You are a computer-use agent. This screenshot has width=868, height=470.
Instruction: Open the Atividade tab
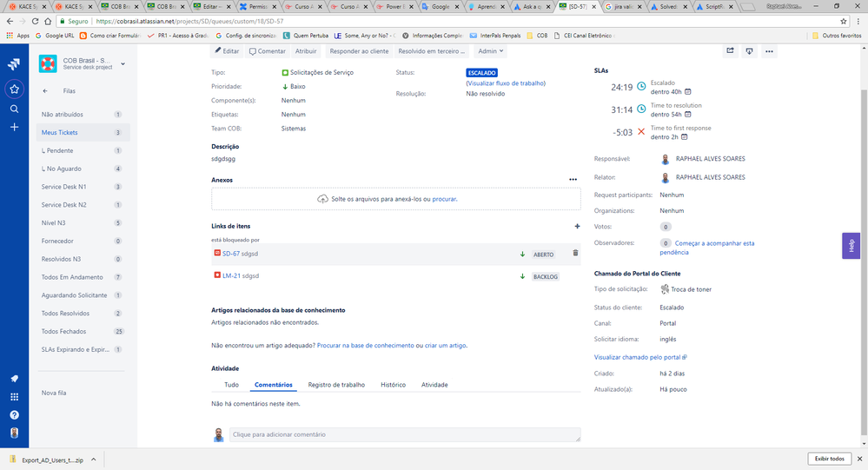point(434,385)
